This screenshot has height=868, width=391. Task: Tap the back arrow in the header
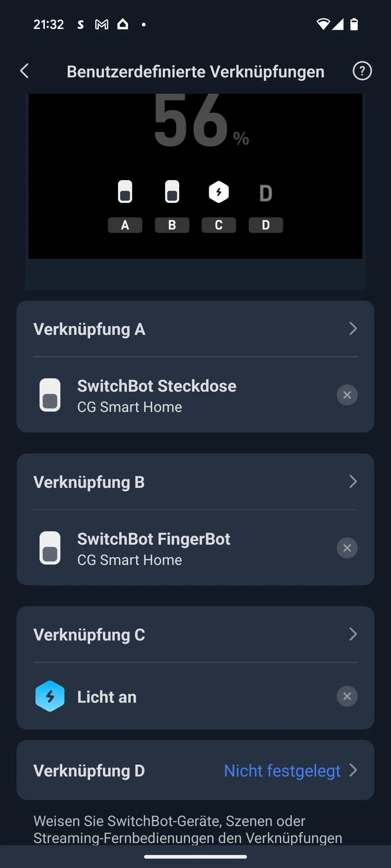(25, 71)
